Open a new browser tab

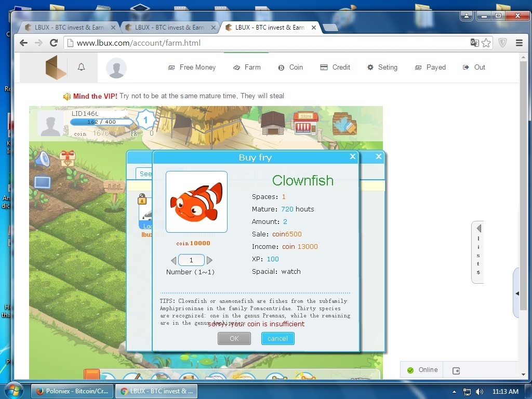(330, 28)
